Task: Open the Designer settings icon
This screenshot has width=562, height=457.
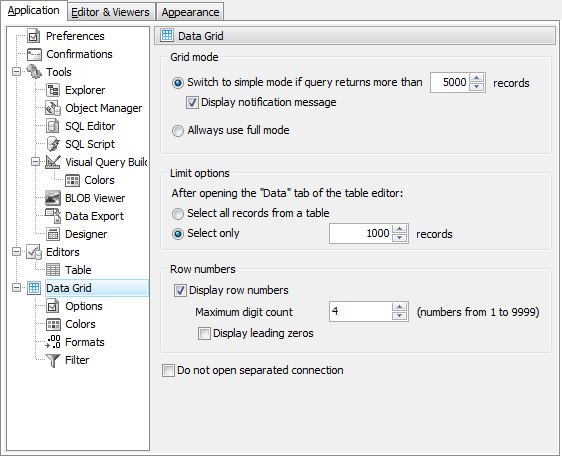Action: point(53,234)
